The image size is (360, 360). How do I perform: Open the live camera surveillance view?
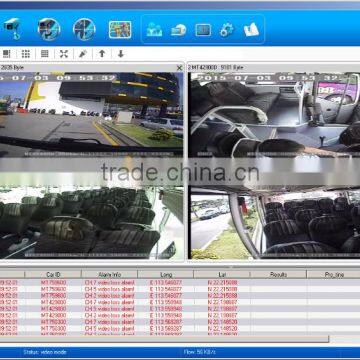pyautogui.click(x=12, y=29)
